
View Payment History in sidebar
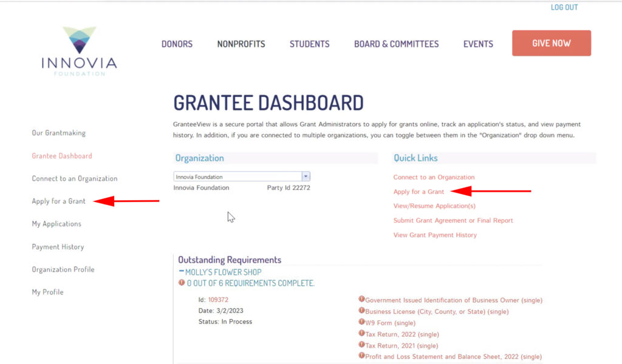[x=58, y=247]
